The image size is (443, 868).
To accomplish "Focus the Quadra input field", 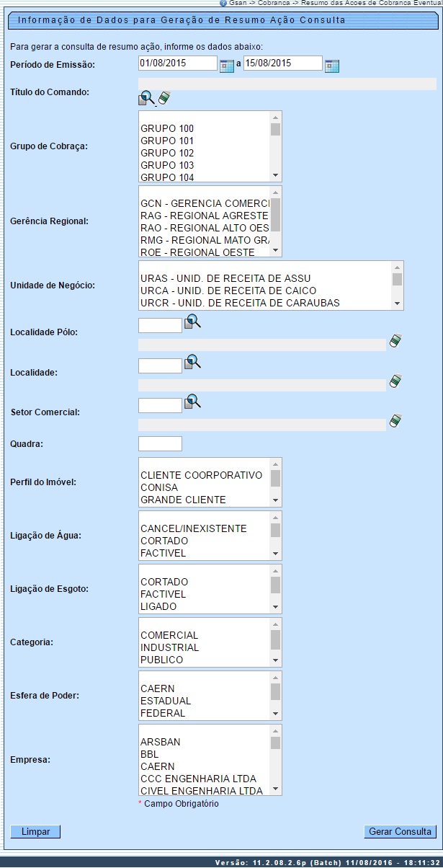I will tap(160, 443).
